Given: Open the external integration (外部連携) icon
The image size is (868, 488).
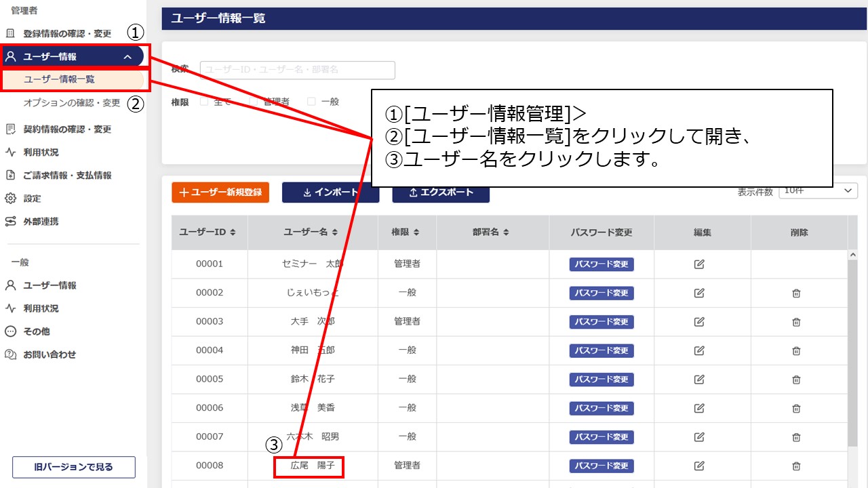Looking at the screenshot, I should click(10, 222).
